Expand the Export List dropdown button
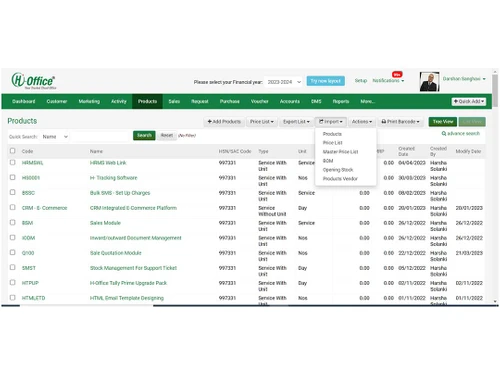 [296, 122]
